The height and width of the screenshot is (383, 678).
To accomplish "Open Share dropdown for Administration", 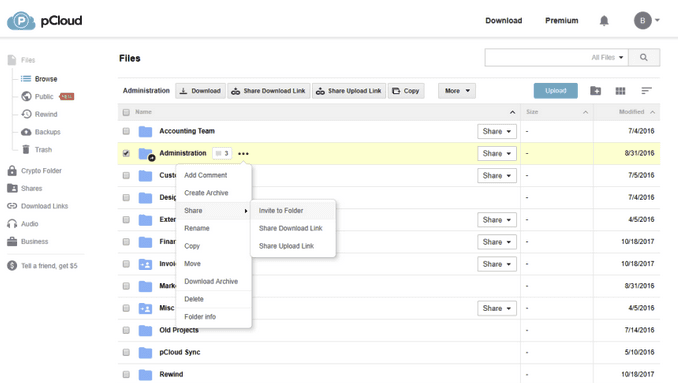I will click(x=497, y=153).
